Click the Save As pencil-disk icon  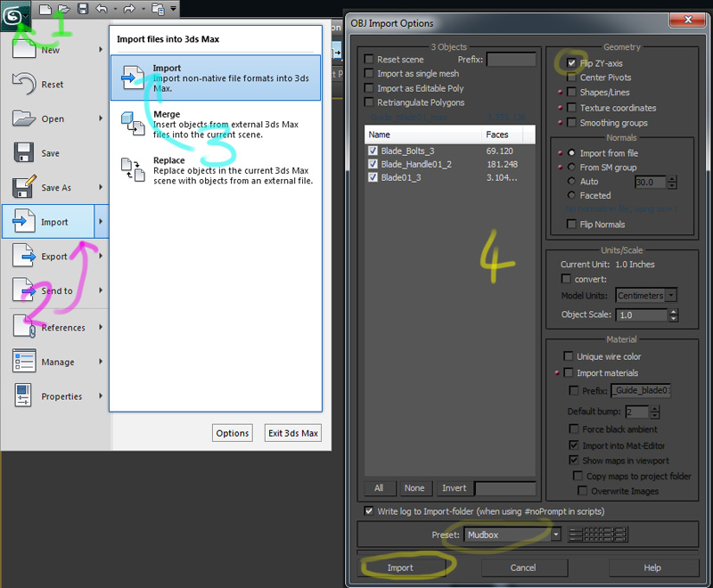(24, 186)
